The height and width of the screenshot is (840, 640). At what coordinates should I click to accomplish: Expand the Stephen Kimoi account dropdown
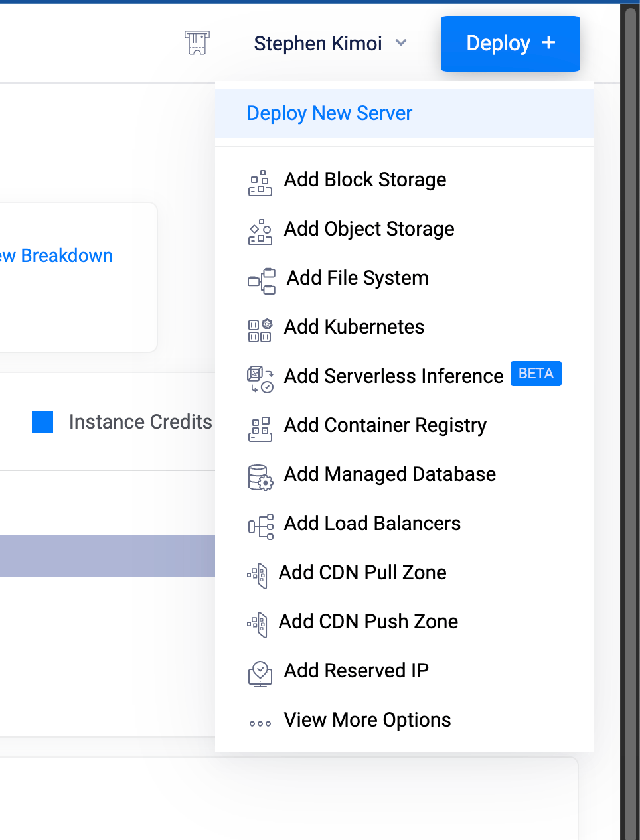pyautogui.click(x=318, y=44)
